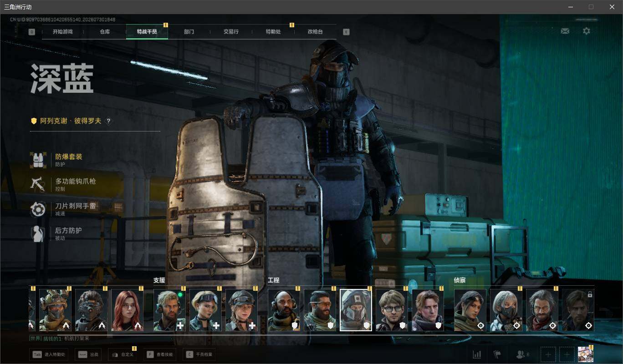This screenshot has width=623, height=364.
Task: Open the settings gear icon
Action: click(587, 31)
